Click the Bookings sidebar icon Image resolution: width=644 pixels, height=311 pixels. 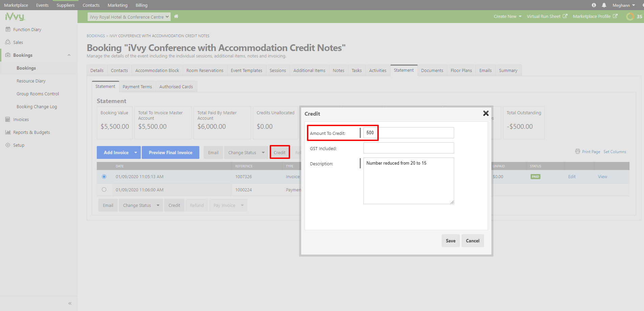pos(8,55)
